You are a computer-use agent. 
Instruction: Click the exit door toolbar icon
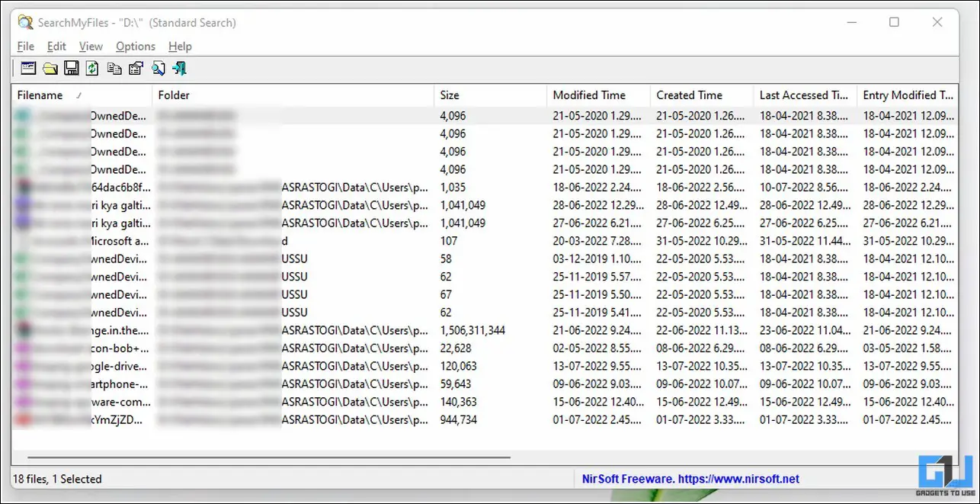point(180,69)
